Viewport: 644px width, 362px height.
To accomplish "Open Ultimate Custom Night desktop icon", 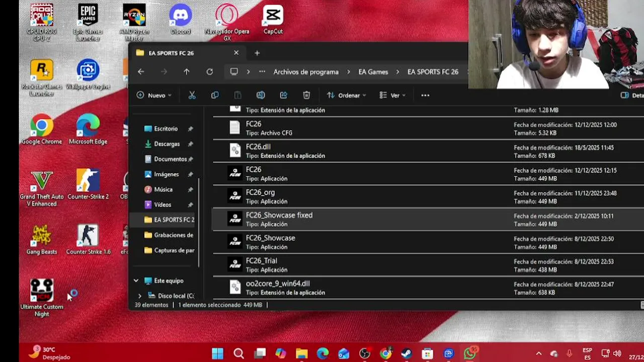I will [x=42, y=298].
